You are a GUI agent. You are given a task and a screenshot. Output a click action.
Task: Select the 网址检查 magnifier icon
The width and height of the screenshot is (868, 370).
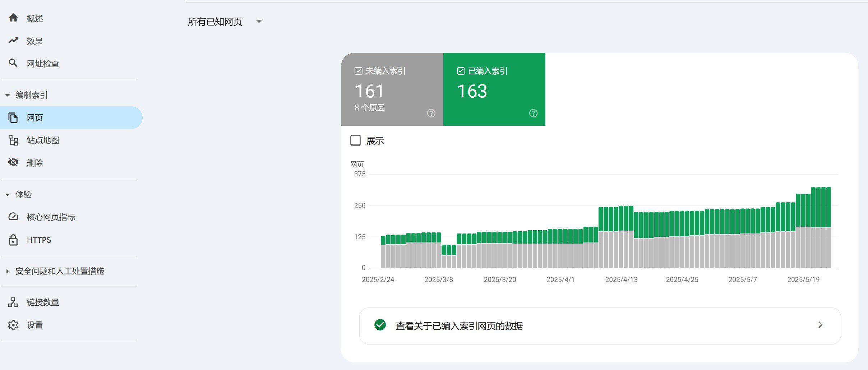(13, 63)
